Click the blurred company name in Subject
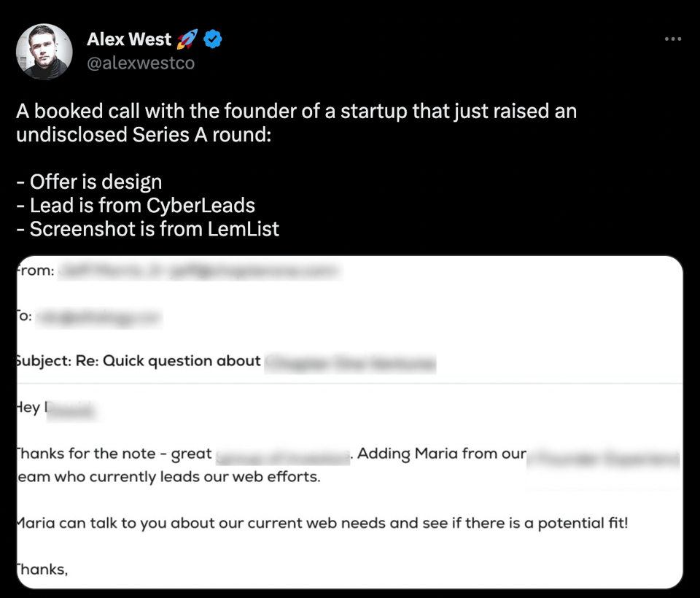Screen dimensions: 700x598 [350, 362]
